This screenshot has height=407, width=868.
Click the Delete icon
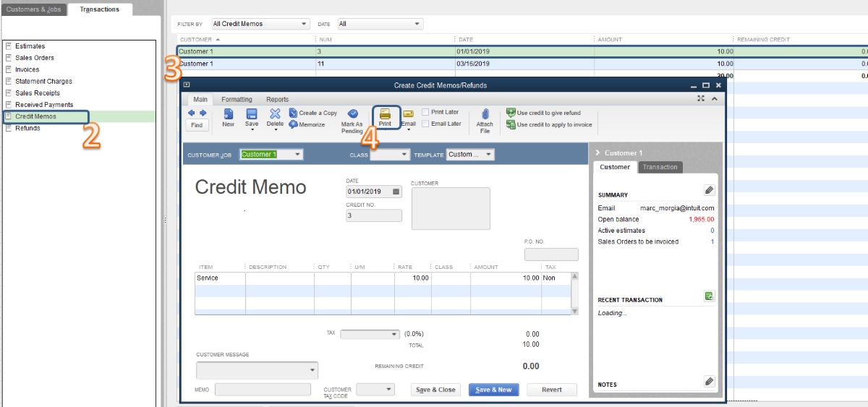[275, 114]
